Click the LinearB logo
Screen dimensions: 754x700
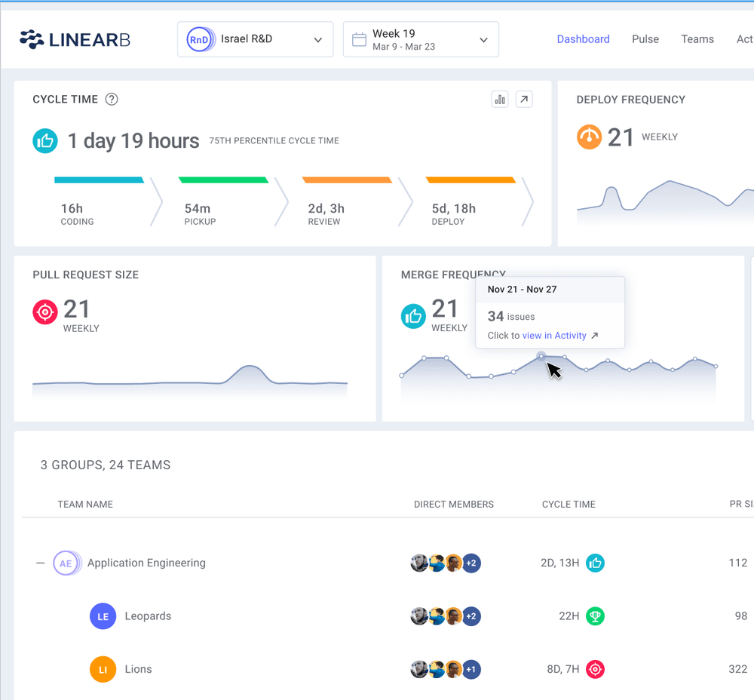pyautogui.click(x=73, y=38)
